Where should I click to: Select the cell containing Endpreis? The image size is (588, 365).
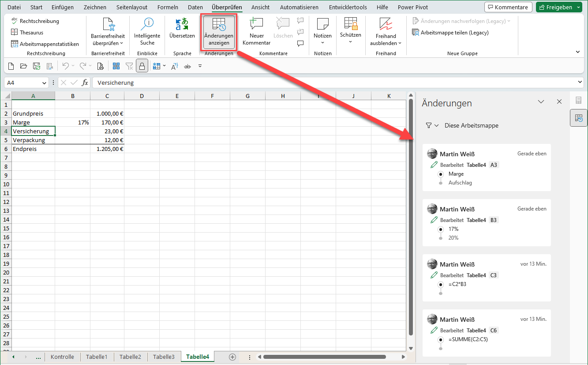coord(34,149)
